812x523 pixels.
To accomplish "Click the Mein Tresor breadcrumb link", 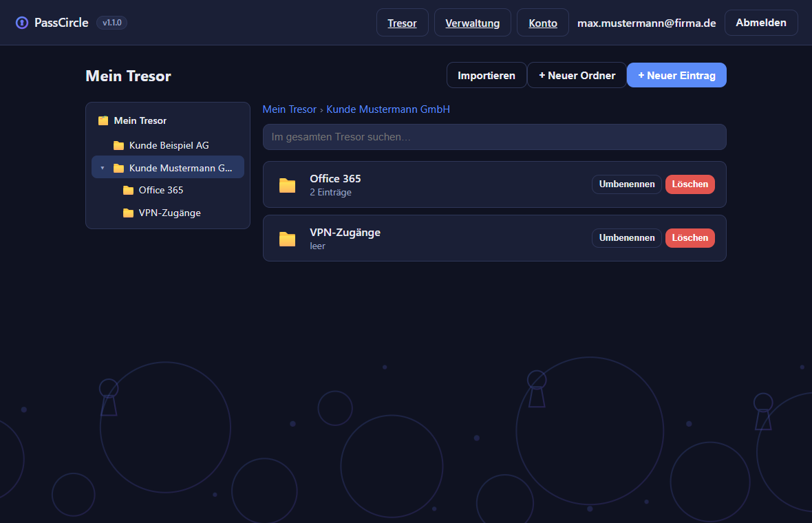I will tap(289, 109).
